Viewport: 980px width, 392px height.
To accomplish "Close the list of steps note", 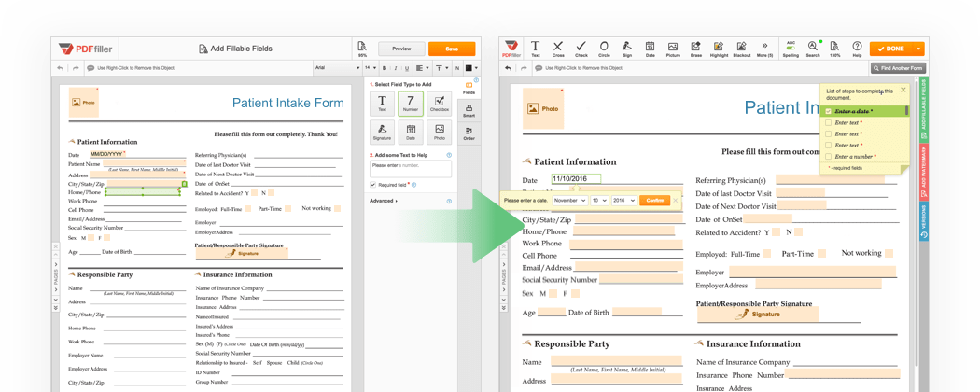I will (x=903, y=90).
